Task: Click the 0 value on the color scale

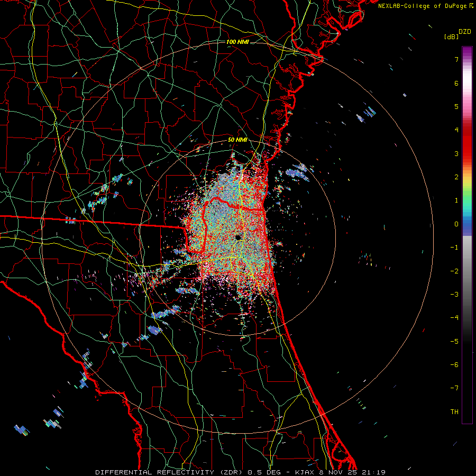Action: tap(456, 224)
